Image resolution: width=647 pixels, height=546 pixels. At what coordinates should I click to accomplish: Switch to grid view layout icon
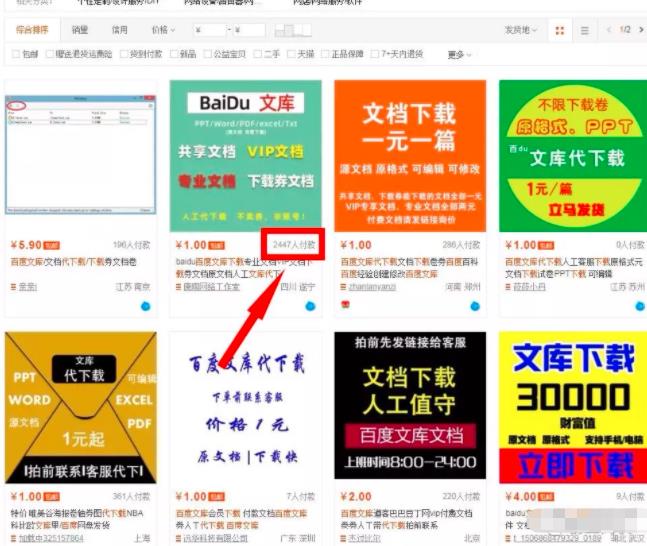pos(560,31)
